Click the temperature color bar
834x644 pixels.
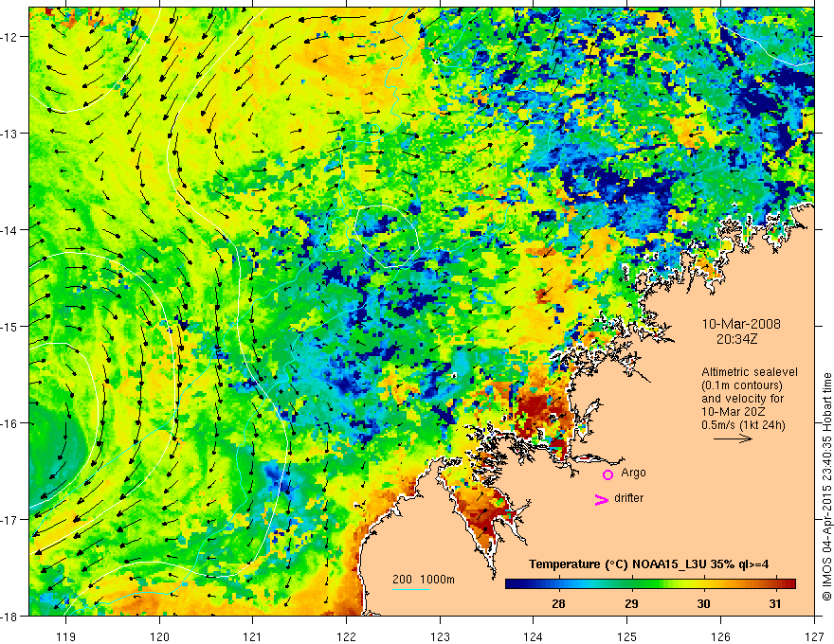(x=650, y=583)
